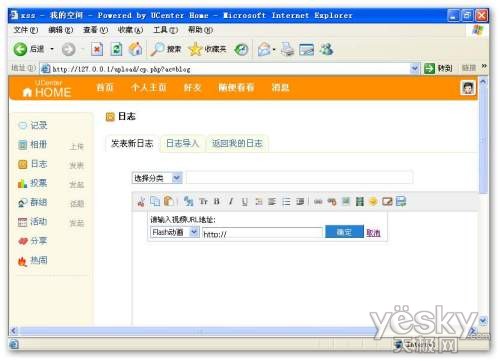This screenshot has height=361, width=500.
Task: Click 热闹 in the left sidebar
Action: click(39, 260)
